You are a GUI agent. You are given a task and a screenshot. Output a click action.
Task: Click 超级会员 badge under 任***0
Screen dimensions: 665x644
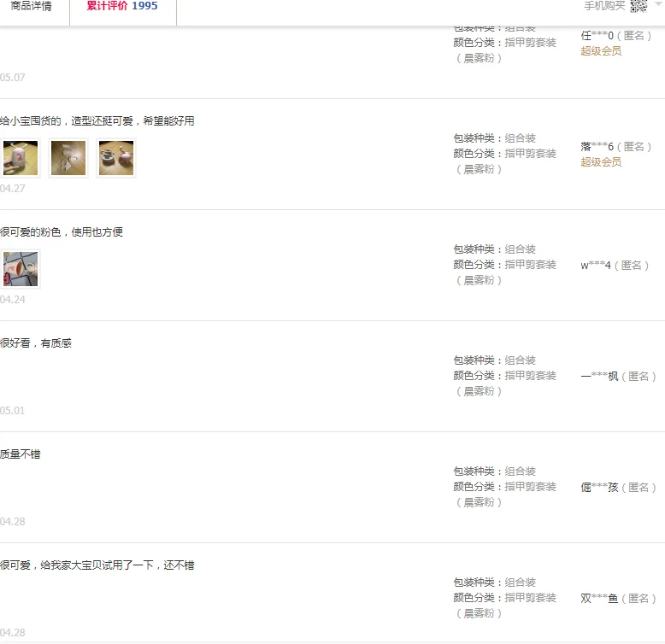coord(601,51)
